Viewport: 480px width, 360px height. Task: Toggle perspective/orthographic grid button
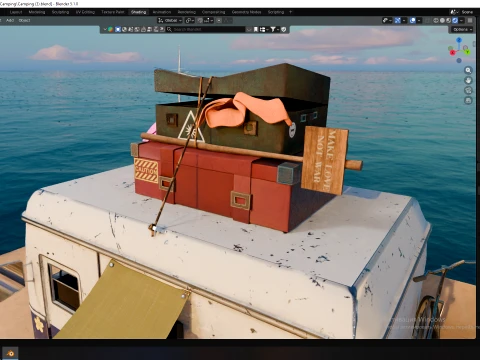pyautogui.click(x=468, y=100)
